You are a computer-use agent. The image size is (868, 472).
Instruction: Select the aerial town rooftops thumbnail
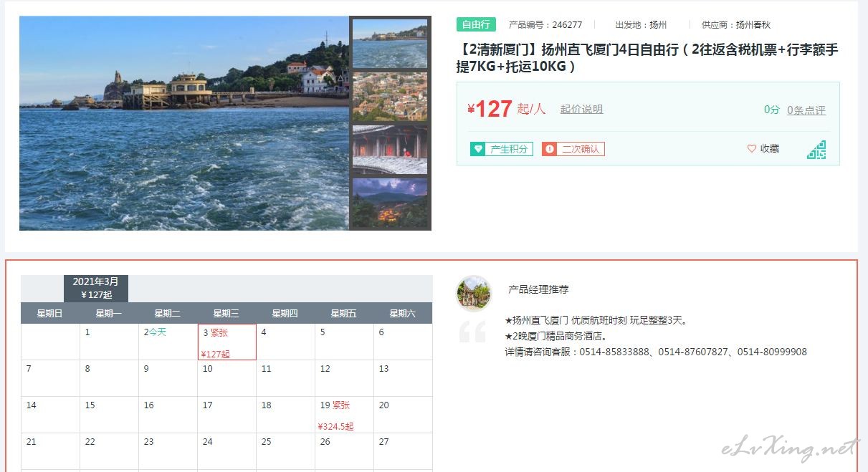click(390, 97)
